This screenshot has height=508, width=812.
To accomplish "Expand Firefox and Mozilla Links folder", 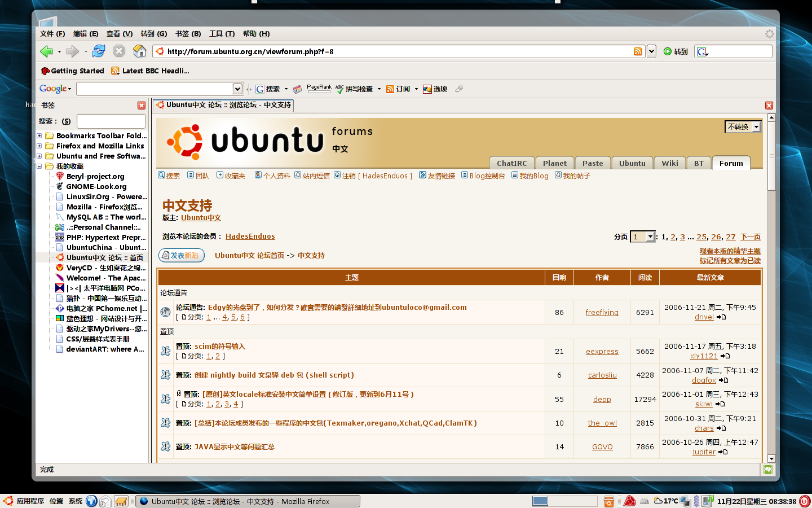I will [x=39, y=146].
